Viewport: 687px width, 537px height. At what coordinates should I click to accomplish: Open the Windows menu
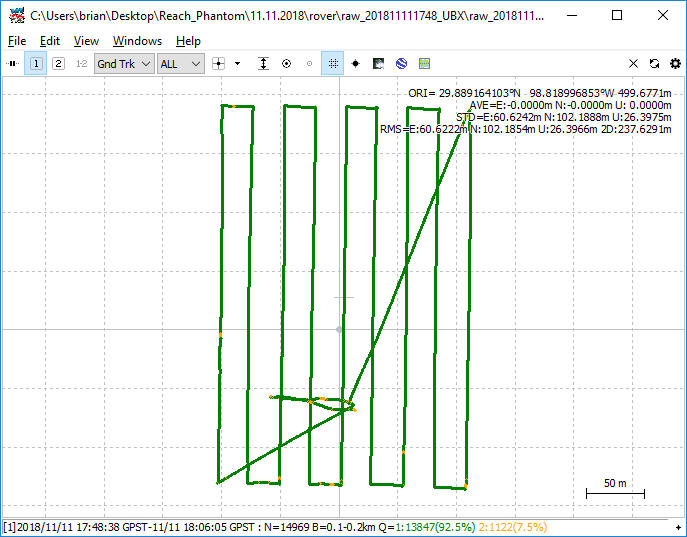137,41
